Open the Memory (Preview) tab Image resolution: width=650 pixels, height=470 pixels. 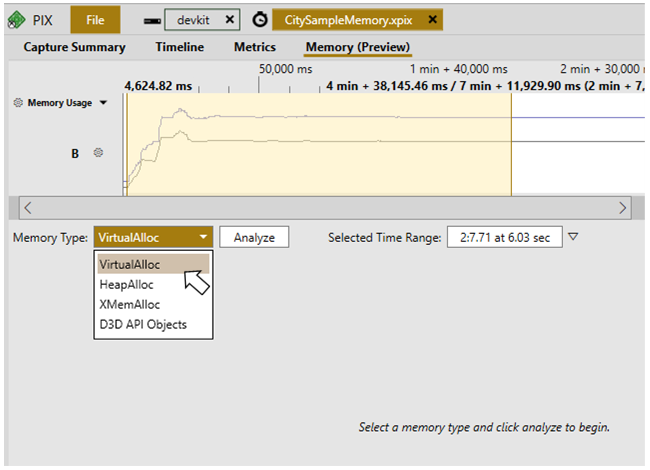pos(358,47)
